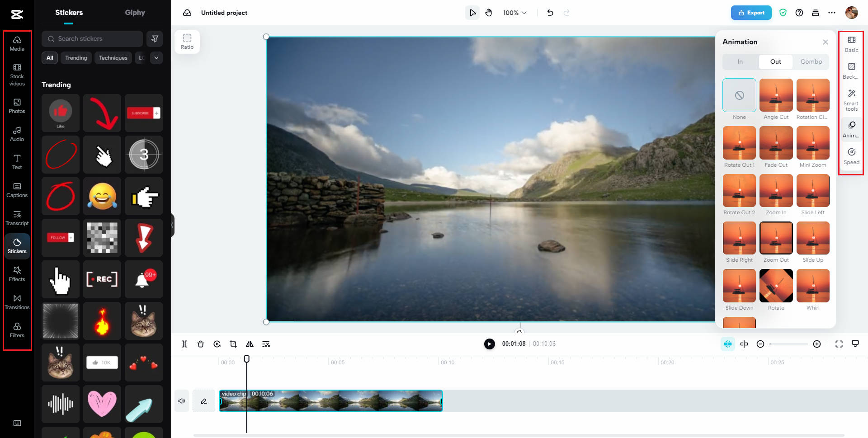
Task: Open the preview display dropdown
Action: pos(855,344)
